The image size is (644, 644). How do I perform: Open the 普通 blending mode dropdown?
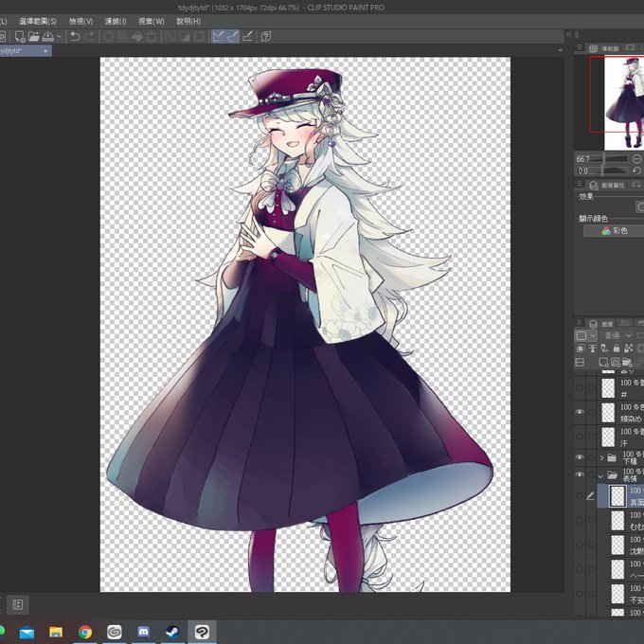coord(617,336)
